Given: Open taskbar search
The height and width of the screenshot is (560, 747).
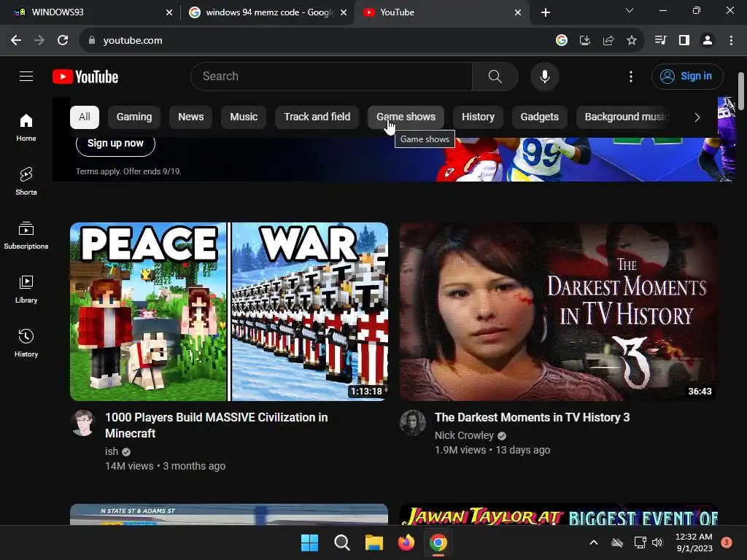Looking at the screenshot, I should click(x=342, y=542).
